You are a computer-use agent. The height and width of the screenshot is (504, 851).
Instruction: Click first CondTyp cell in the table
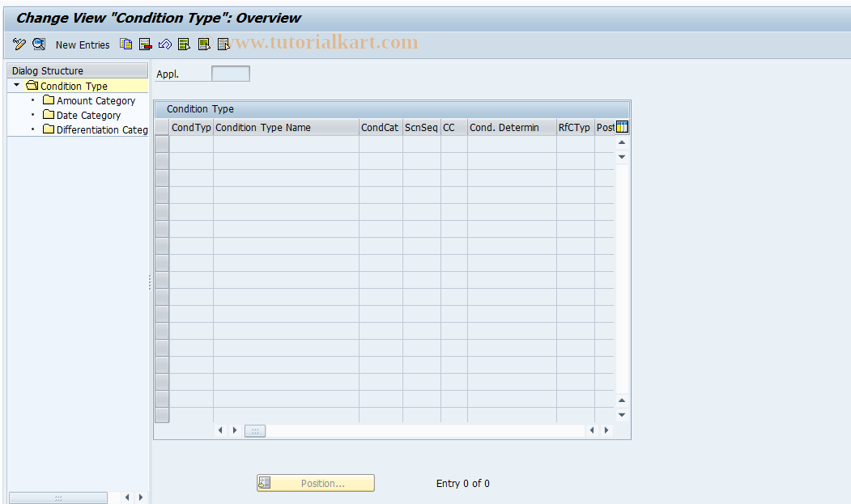tap(191, 144)
